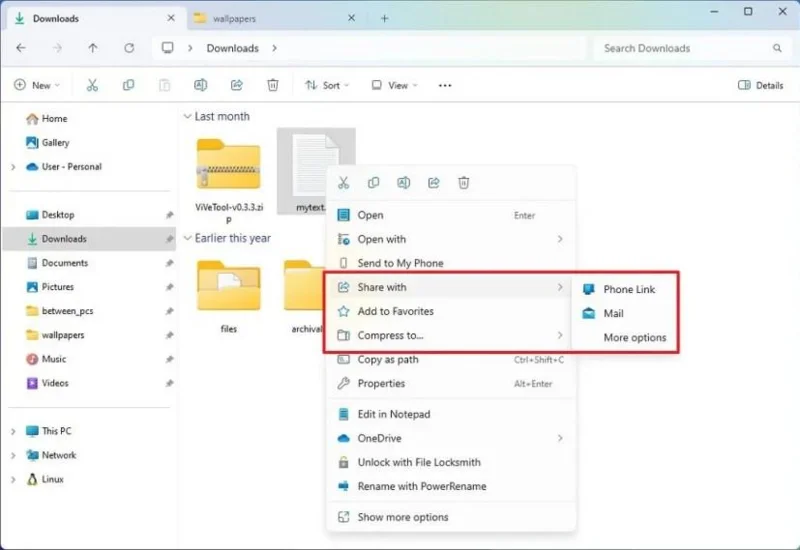
Task: Choose Unlock with File Locksmith
Action: coord(451,462)
